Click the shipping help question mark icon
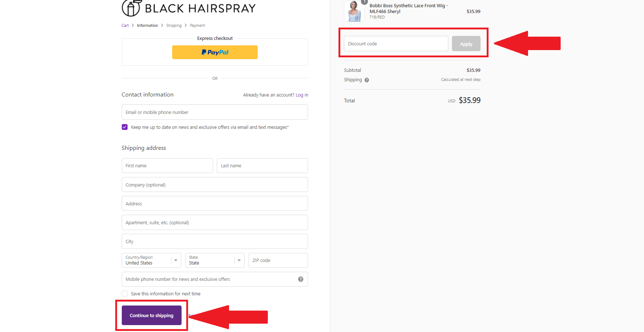Image resolution: width=644 pixels, height=332 pixels. click(367, 80)
